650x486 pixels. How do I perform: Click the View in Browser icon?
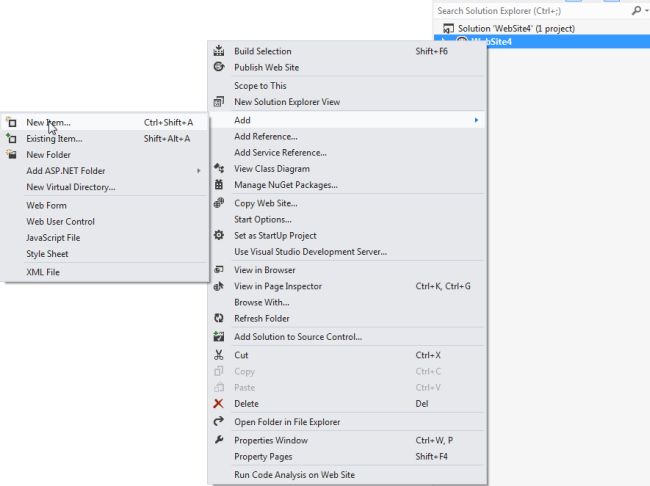pyautogui.click(x=219, y=270)
